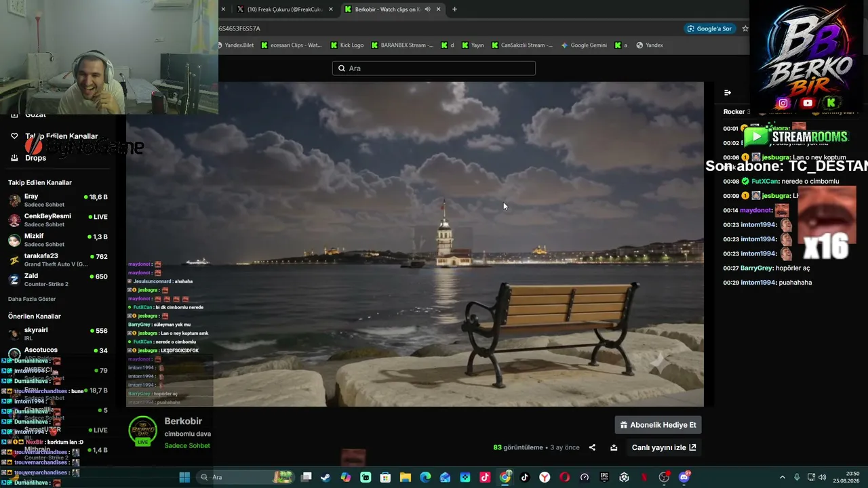Click the Berkobir channel avatar below the clip
The image size is (868, 488).
click(142, 430)
